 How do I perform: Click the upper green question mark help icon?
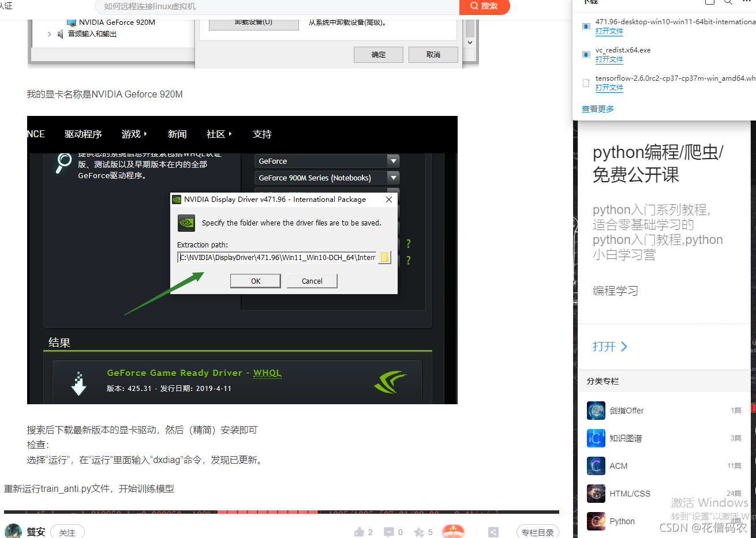pyautogui.click(x=409, y=244)
